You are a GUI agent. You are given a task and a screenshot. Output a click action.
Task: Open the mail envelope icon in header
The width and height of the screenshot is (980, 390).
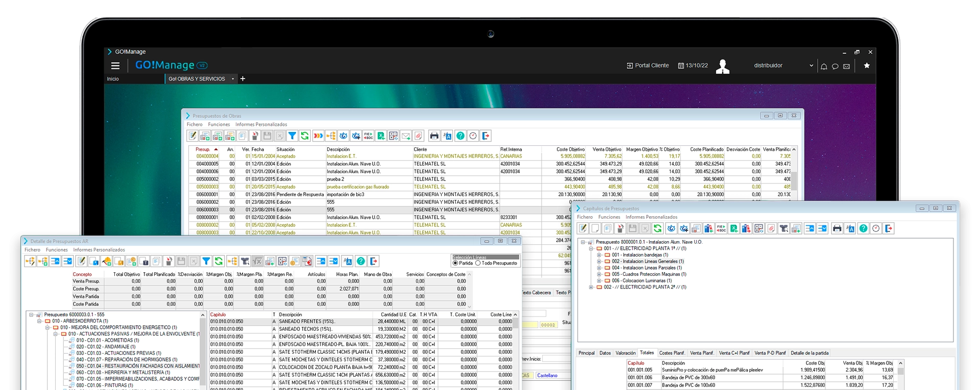pos(846,66)
